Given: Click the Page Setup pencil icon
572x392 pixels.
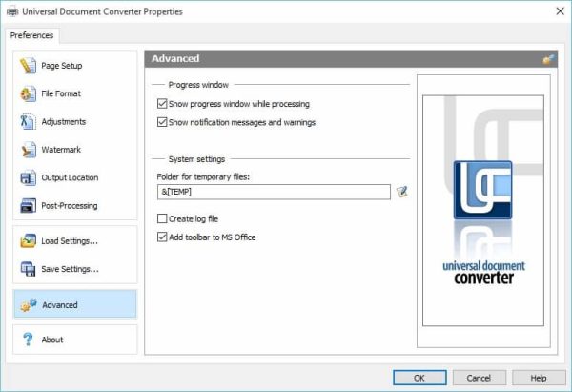Looking at the screenshot, I should tap(28, 66).
